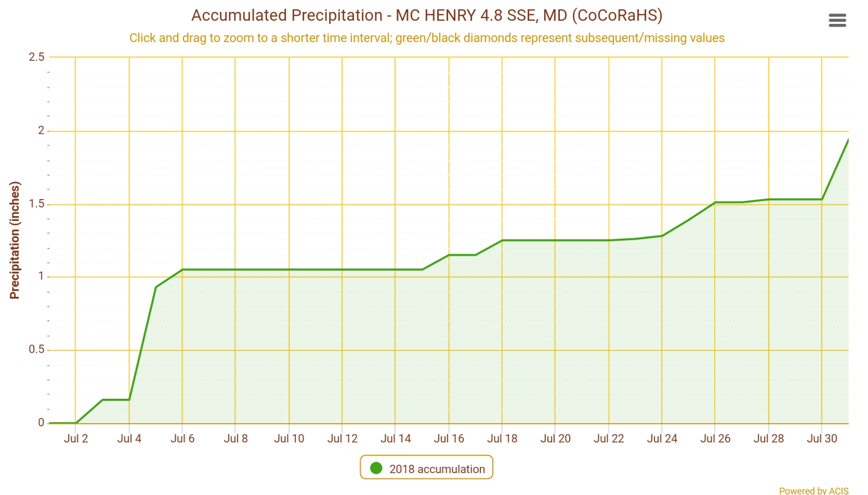Click the line's data point at Jul 6
868x495 pixels.
click(x=182, y=269)
